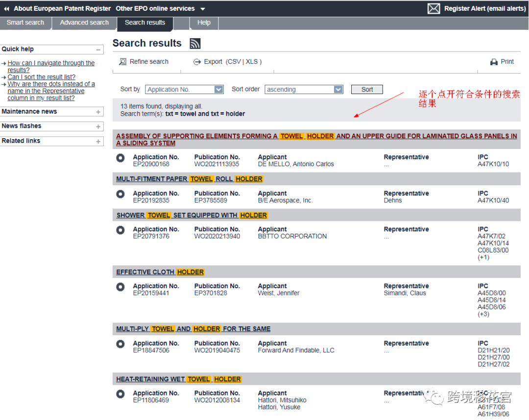Click publication number EP3785589
The height and width of the screenshot is (420, 529).
[211, 200]
